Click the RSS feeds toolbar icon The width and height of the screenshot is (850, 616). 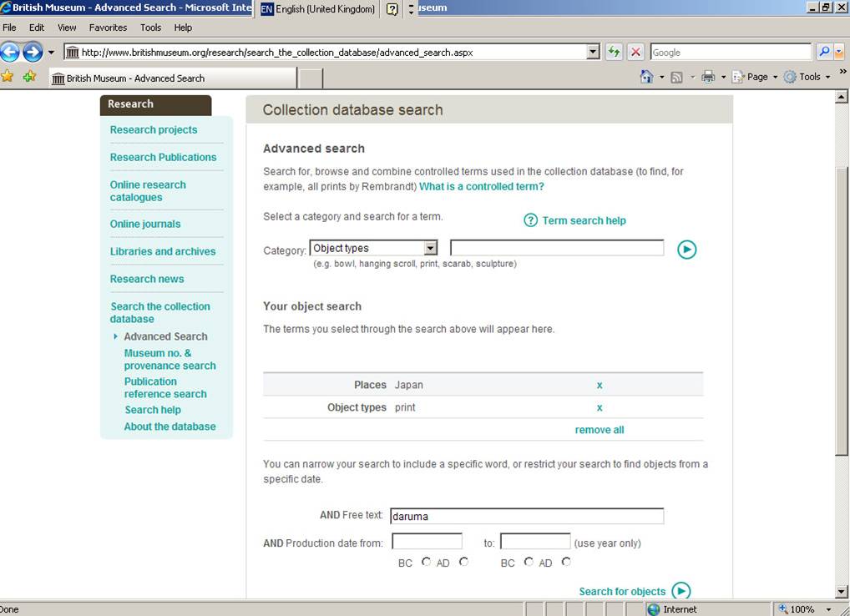pyautogui.click(x=676, y=77)
